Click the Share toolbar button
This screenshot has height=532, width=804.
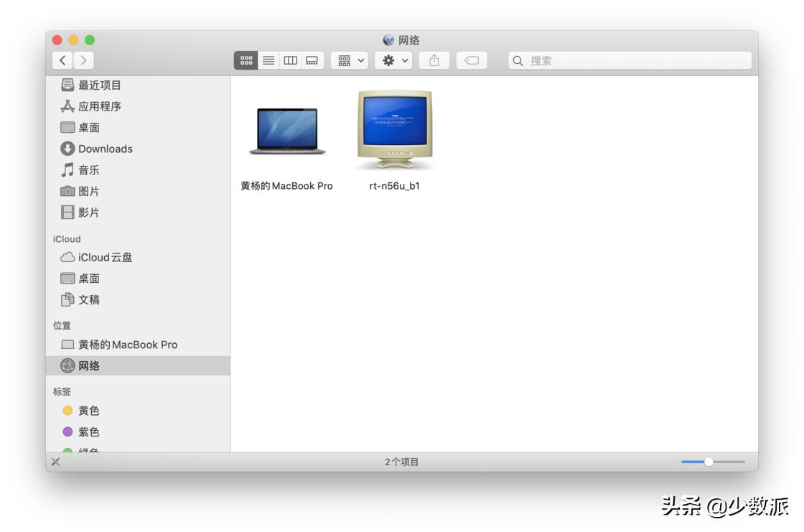(x=434, y=61)
